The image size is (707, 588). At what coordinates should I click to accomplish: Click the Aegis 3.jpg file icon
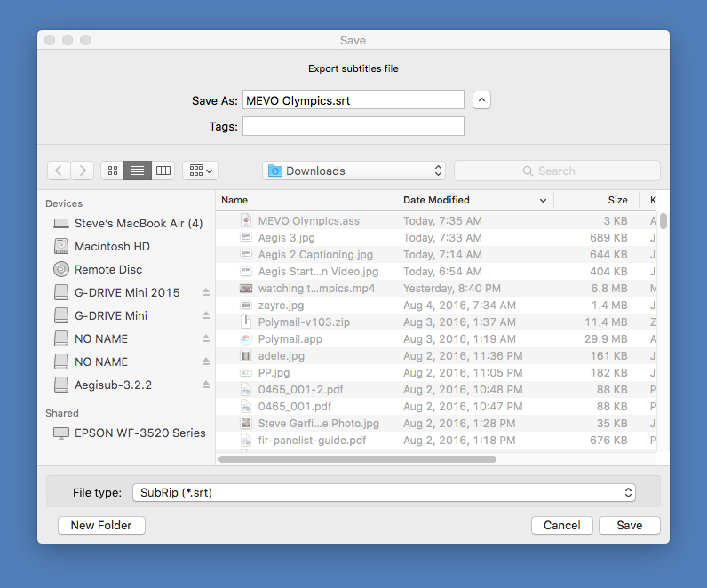tap(246, 238)
